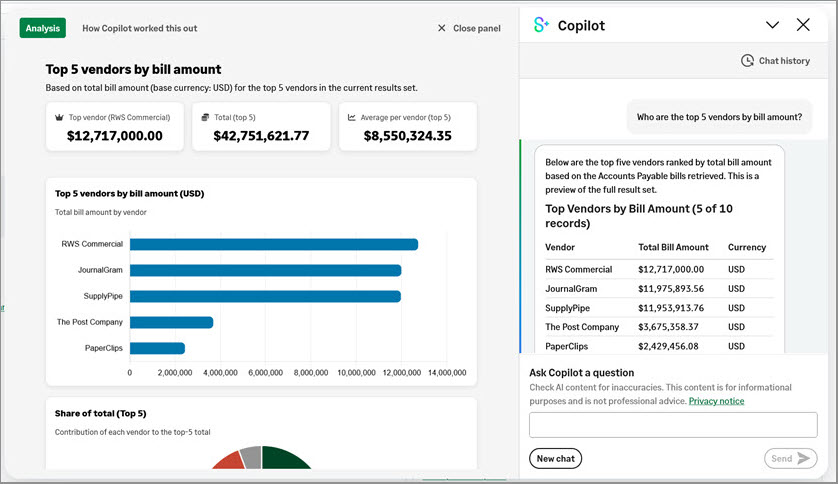This screenshot has width=838, height=484.
Task: Click the 14,000,000 axis tick label
Action: pos(447,373)
